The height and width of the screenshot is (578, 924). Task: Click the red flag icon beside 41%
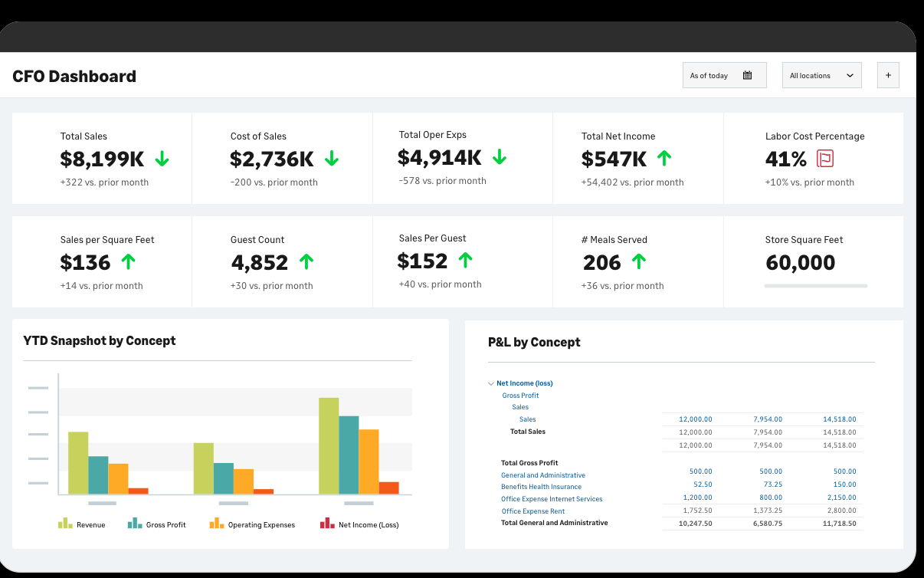825,159
